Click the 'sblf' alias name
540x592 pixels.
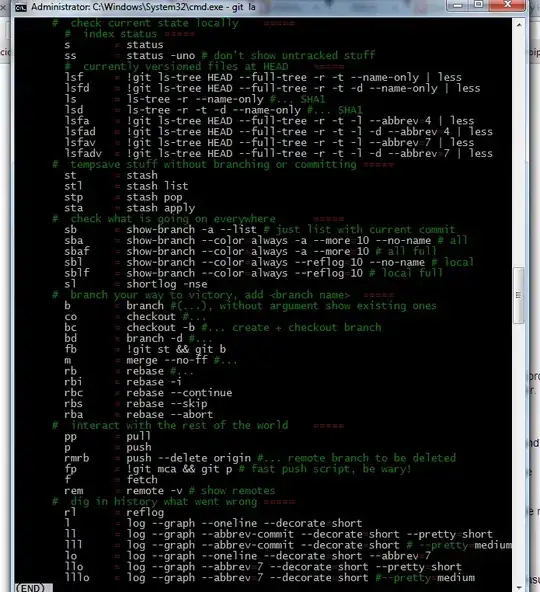77,273
